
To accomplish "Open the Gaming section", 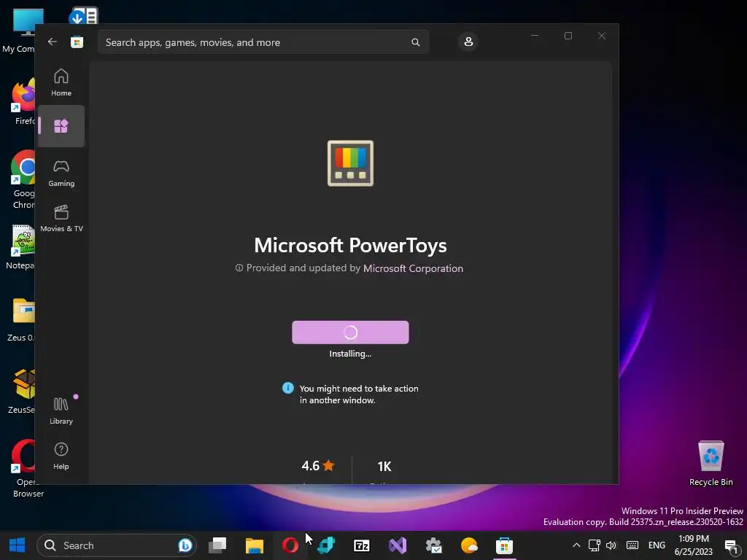I will (x=61, y=173).
